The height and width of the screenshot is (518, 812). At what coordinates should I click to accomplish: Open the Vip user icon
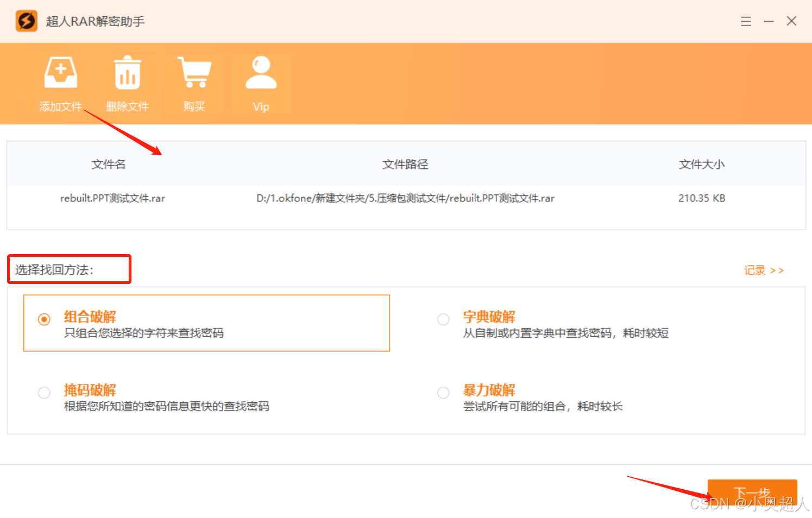click(x=261, y=72)
